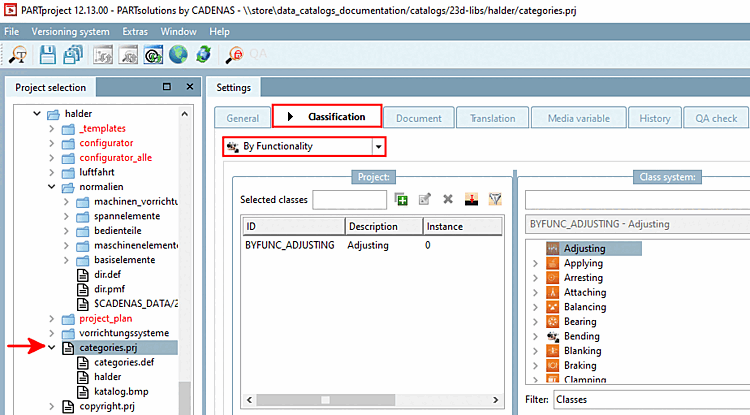Open the Help menu

[219, 32]
